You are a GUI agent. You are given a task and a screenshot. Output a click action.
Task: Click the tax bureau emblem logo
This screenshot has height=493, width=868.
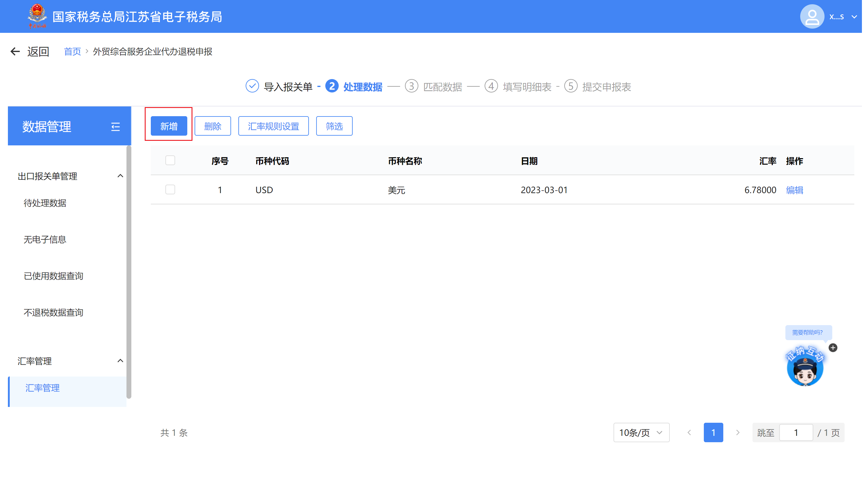click(37, 16)
